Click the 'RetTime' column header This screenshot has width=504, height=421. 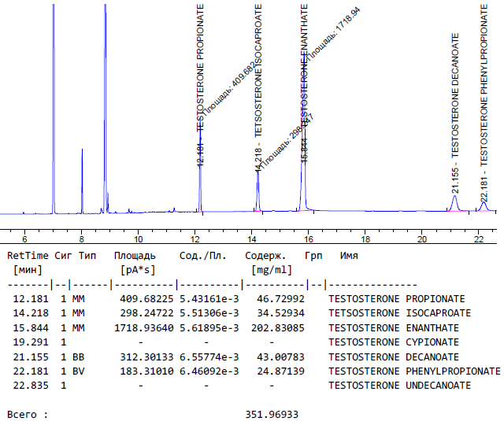26,256
